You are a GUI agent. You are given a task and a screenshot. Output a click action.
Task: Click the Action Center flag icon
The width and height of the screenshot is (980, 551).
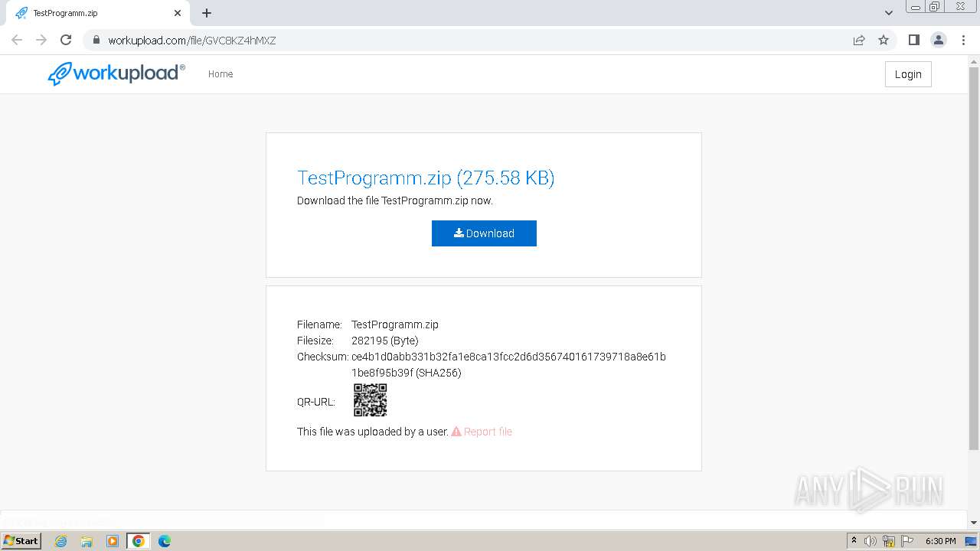[907, 541]
